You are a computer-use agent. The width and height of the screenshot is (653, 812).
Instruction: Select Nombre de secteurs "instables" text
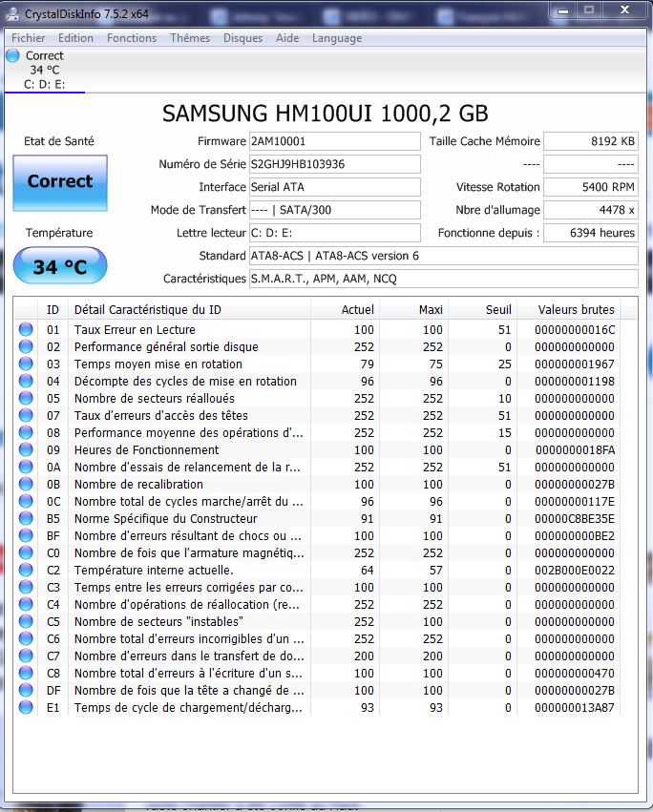(x=158, y=621)
